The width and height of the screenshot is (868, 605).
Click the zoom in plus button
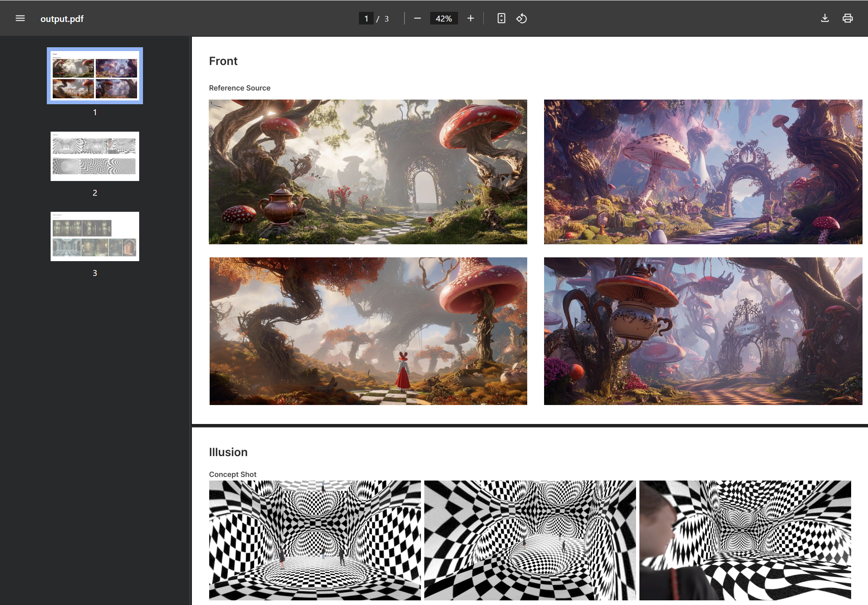(470, 19)
